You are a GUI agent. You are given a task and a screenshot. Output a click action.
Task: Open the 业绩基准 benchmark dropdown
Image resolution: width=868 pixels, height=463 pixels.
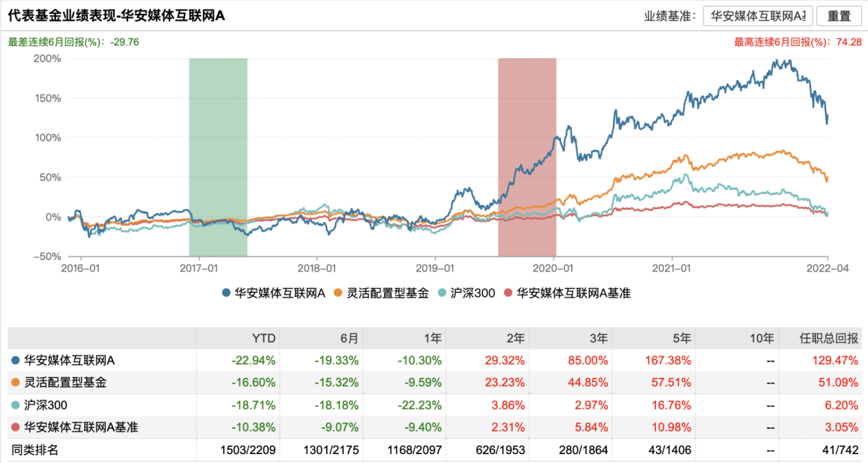[x=758, y=16]
